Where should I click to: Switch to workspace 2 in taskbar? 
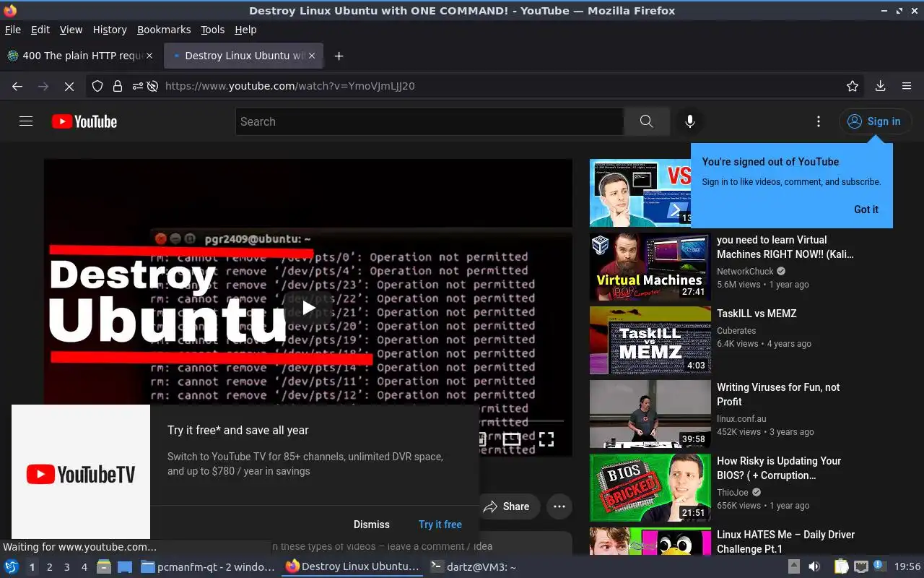pyautogui.click(x=50, y=567)
